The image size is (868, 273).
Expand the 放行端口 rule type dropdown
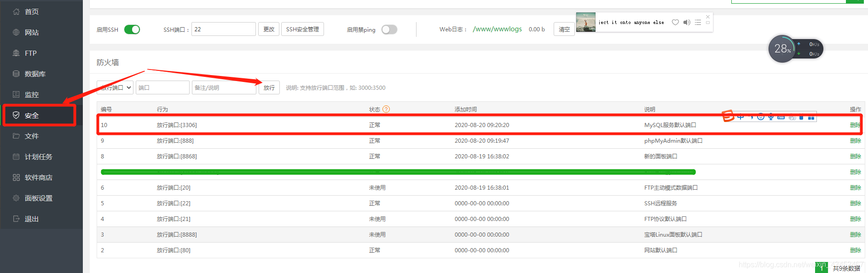tap(115, 87)
